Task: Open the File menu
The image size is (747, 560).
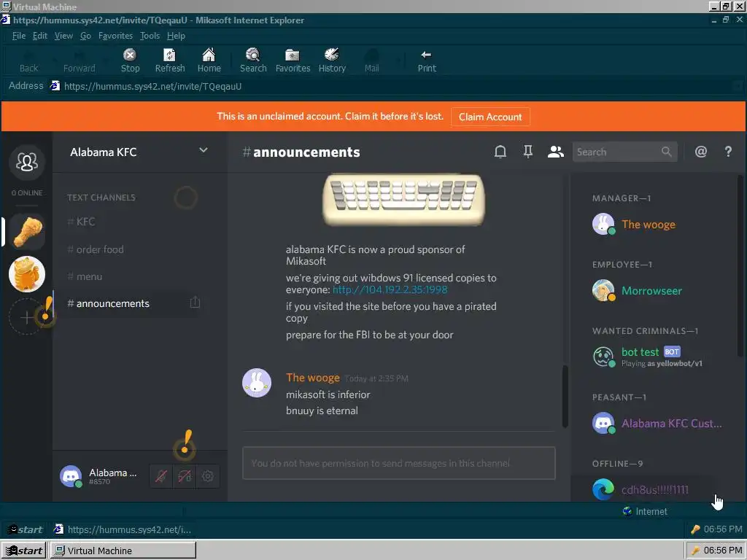Action: pyautogui.click(x=18, y=36)
